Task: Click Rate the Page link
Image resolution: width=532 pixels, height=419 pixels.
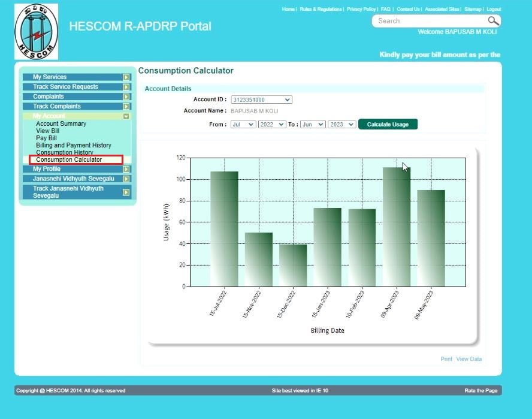Action: [480, 390]
